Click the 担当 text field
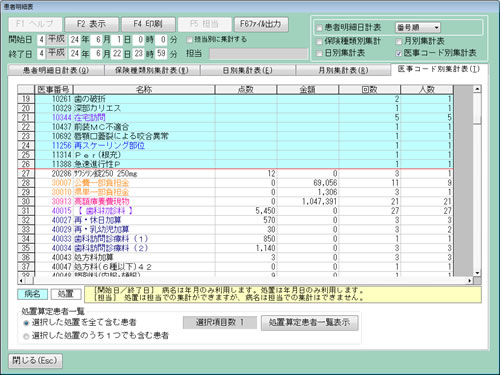This screenshot has height=375, width=500. coord(258,54)
